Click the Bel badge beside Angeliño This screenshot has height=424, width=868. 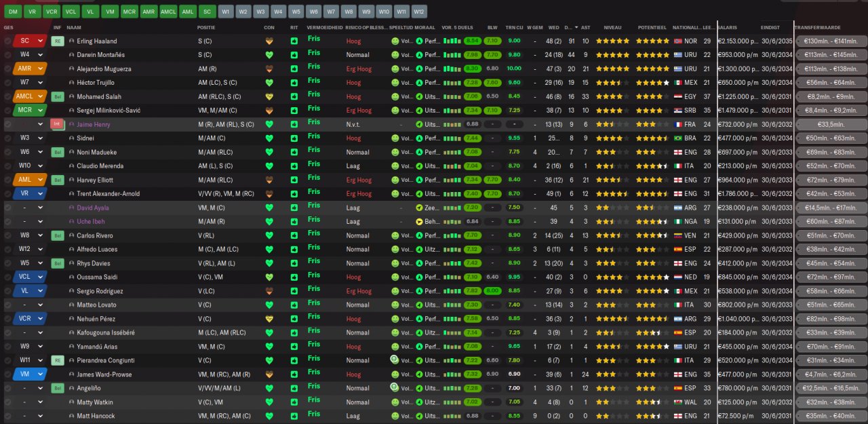pos(57,388)
